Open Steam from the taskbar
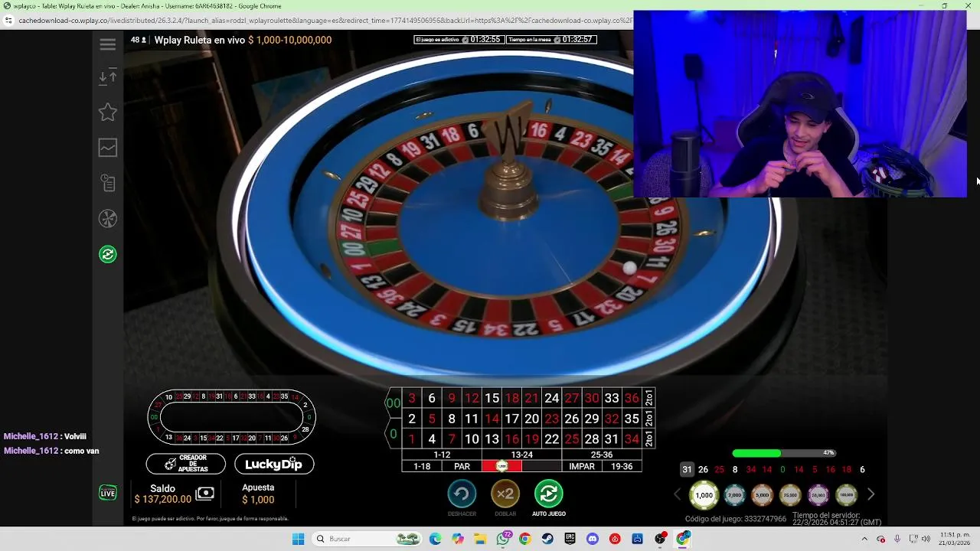980x551 pixels. click(547, 539)
